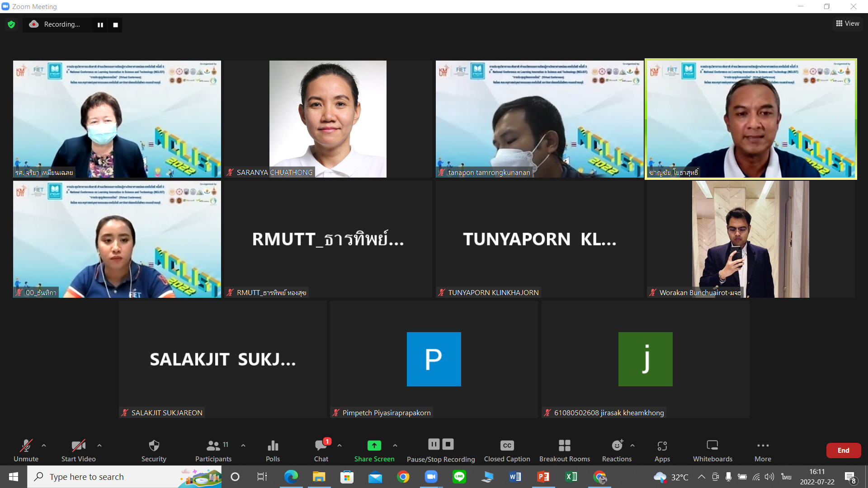Open the Polls panel
868x488 pixels.
click(x=273, y=446)
